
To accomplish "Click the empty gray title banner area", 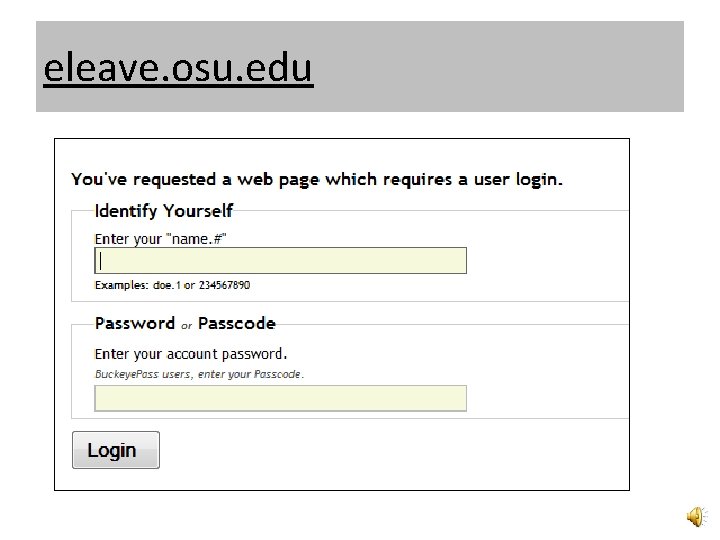I will point(500,67).
